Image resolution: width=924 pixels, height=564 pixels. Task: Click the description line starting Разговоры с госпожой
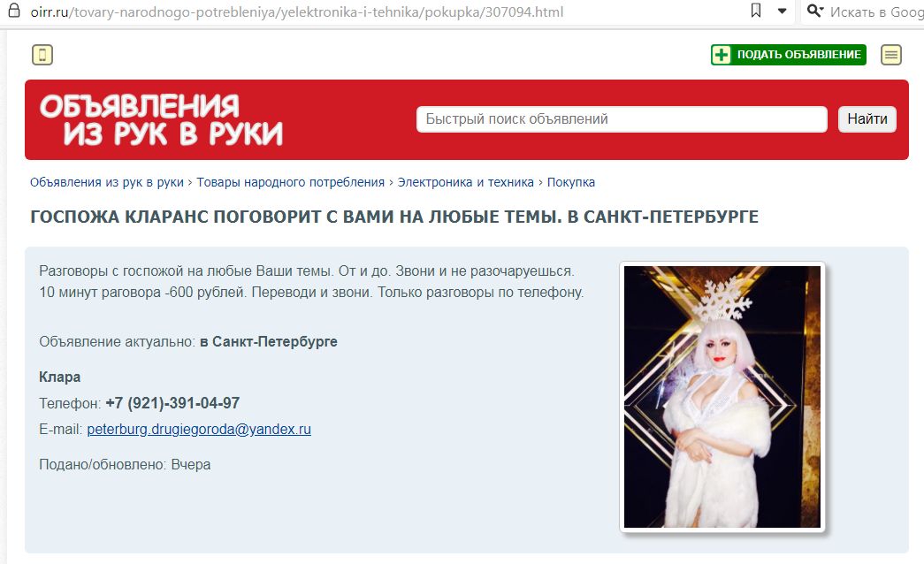[x=307, y=271]
